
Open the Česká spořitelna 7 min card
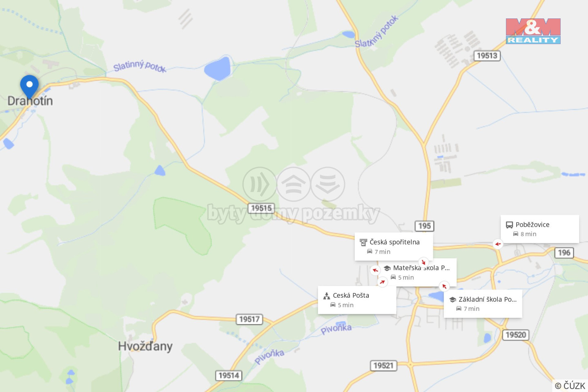click(x=394, y=247)
